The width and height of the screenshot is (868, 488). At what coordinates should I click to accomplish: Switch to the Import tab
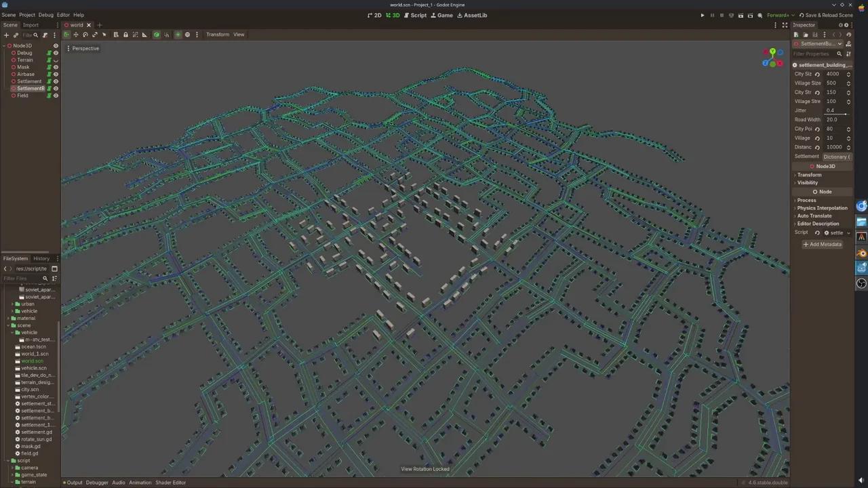(31, 25)
